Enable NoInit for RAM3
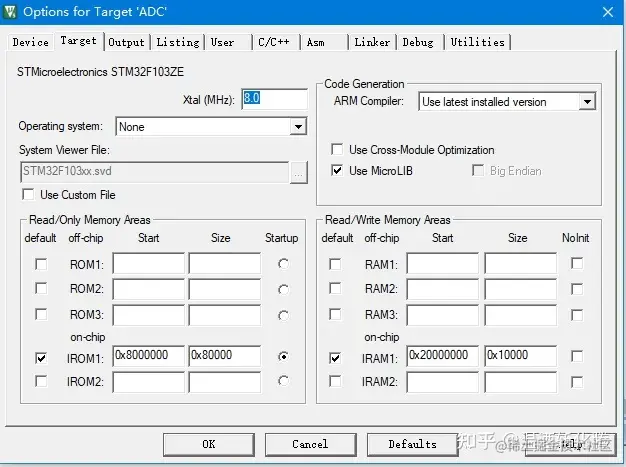626x467 pixels. click(x=577, y=315)
